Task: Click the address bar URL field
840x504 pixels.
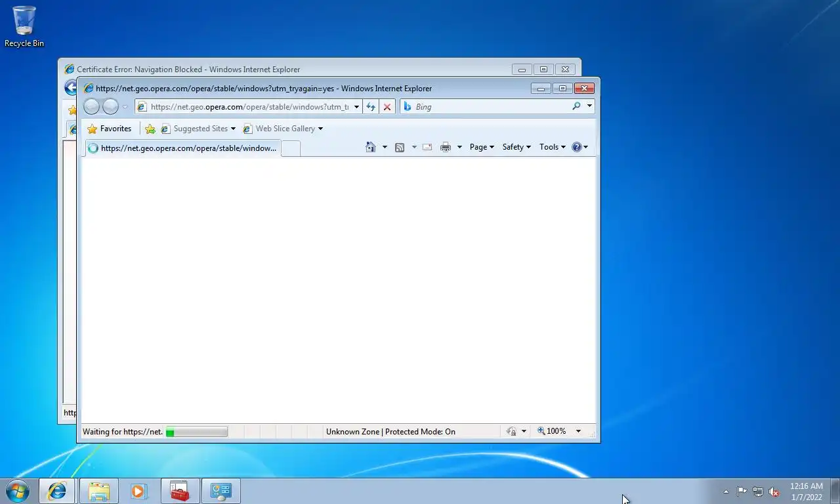Action: (249, 106)
